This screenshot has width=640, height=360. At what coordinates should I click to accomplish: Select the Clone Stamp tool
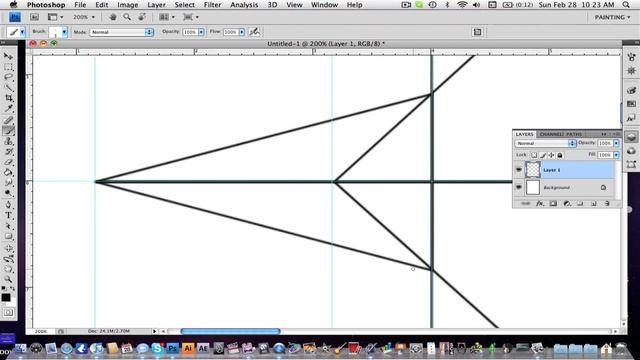8,141
